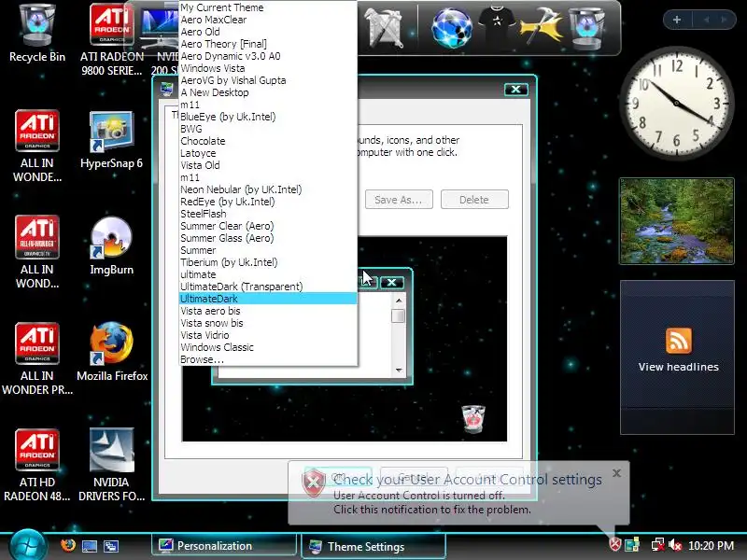Select Aero Theory [Final] theme
This screenshot has width=747, height=560.
pos(268,44)
